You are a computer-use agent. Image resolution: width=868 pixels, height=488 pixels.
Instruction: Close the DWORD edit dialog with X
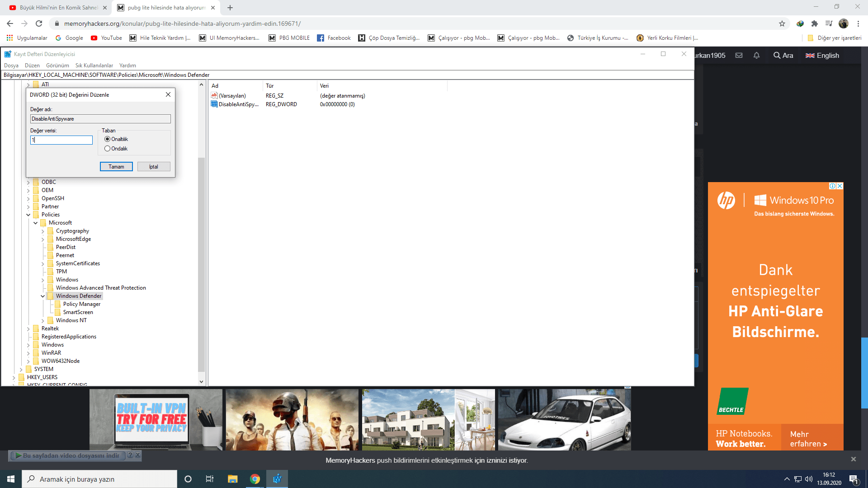(x=168, y=94)
